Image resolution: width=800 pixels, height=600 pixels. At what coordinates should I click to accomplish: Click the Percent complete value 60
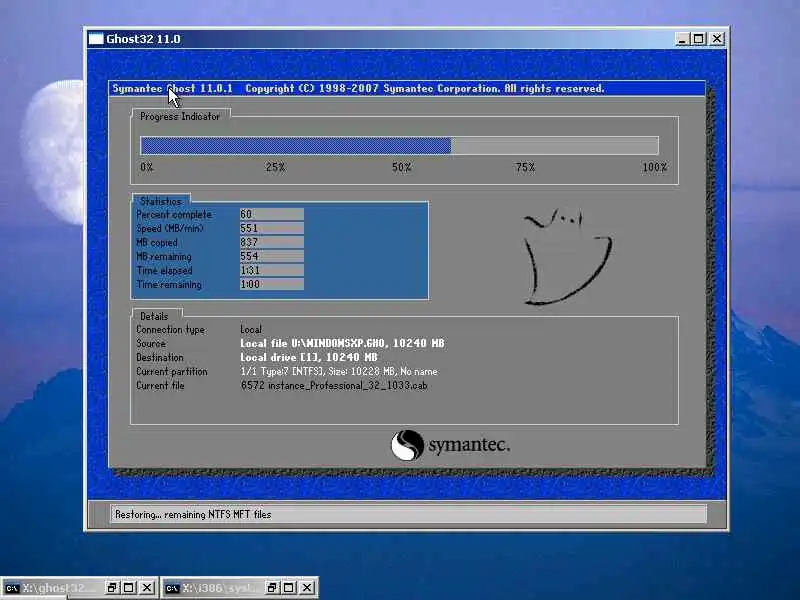click(x=271, y=214)
